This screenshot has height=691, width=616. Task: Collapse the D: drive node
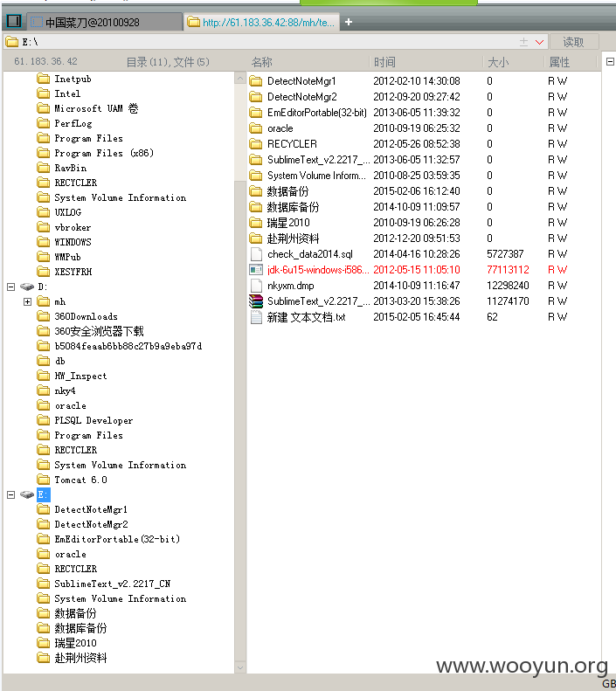[x=11, y=287]
